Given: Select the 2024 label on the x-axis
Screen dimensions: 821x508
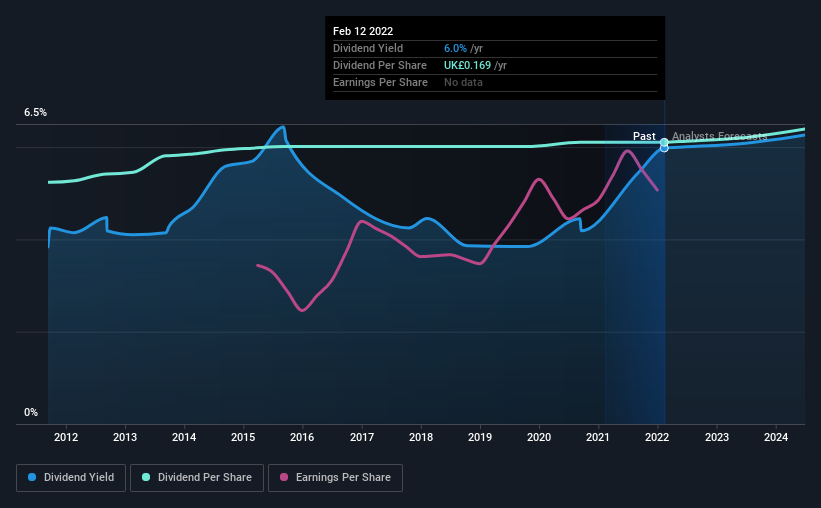Looking at the screenshot, I should click(x=775, y=437).
